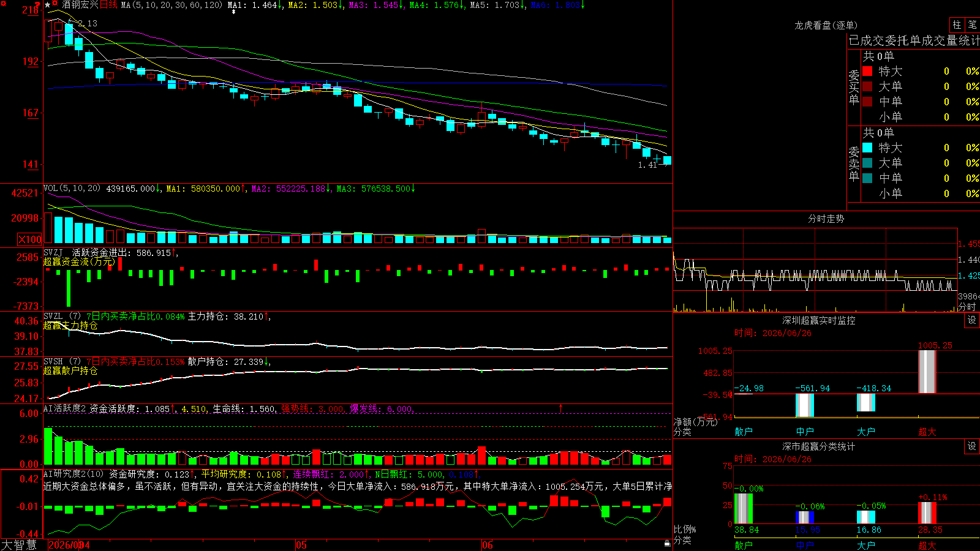Click the SVZJ indicator name
The height and width of the screenshot is (551, 980).
(x=53, y=252)
